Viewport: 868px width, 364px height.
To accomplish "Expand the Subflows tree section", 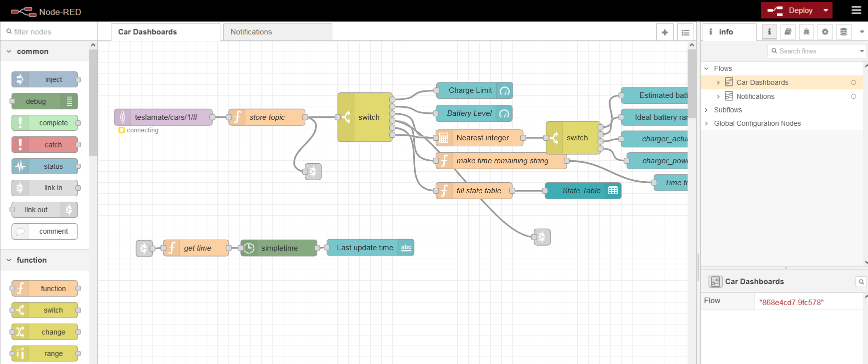I will [707, 110].
